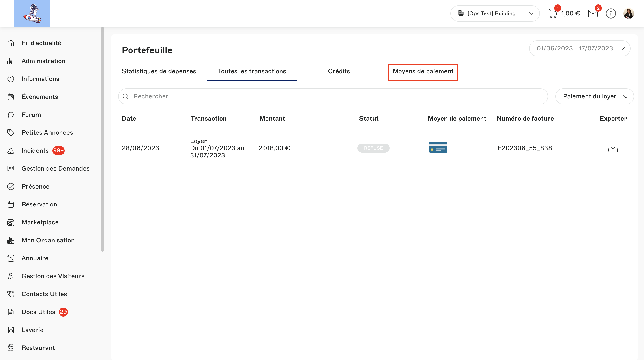Click the shopping cart icon
This screenshot has width=644, height=360.
click(x=552, y=13)
